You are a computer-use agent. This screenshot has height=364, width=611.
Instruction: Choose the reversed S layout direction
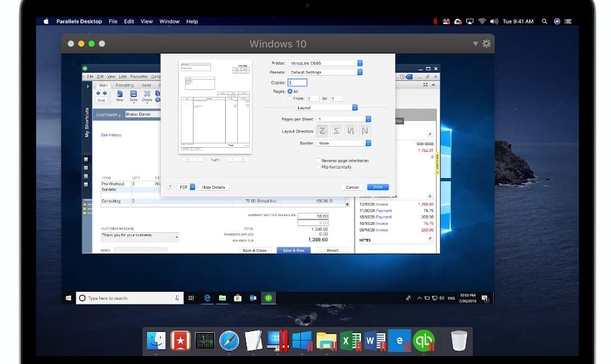point(336,131)
